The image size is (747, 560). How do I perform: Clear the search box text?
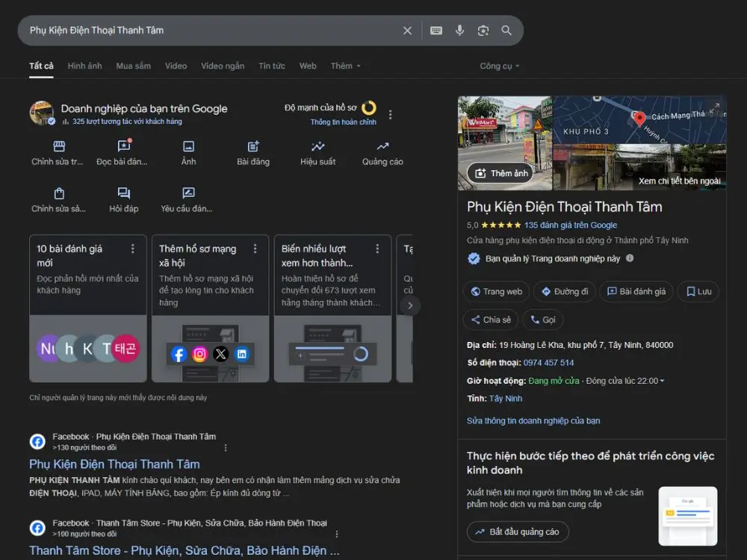coord(407,31)
